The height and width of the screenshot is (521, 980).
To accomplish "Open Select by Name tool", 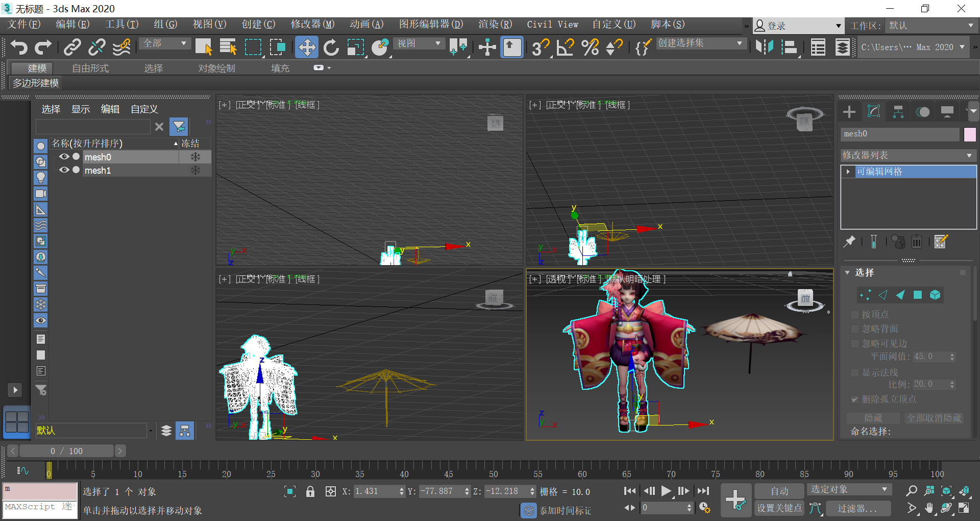I will click(x=228, y=48).
